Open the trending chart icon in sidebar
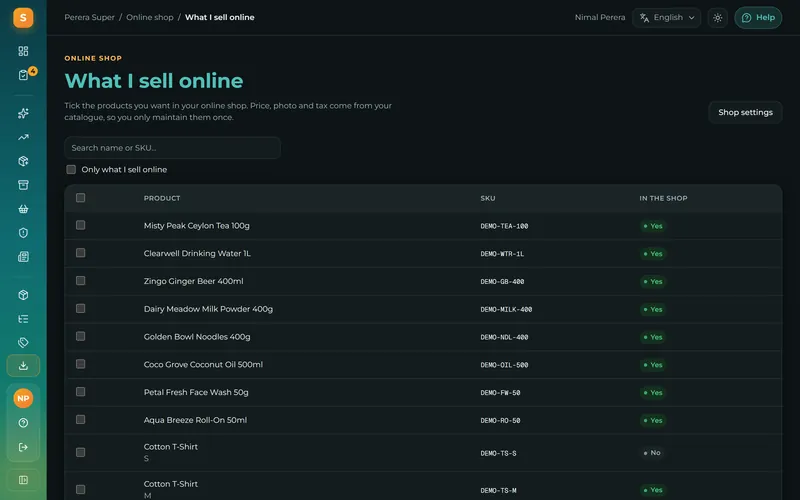Screen dimensions: 800x500 coord(23,137)
